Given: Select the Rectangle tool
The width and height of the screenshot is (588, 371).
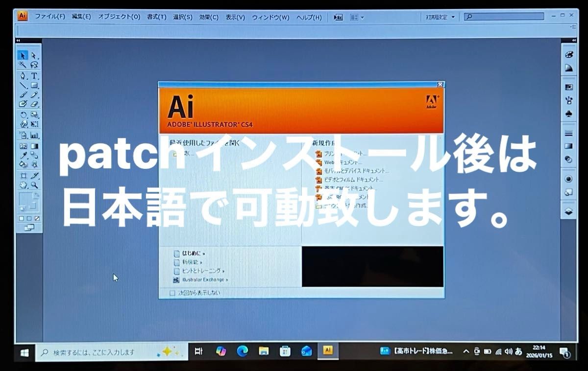Looking at the screenshot, I should pyautogui.click(x=34, y=85).
